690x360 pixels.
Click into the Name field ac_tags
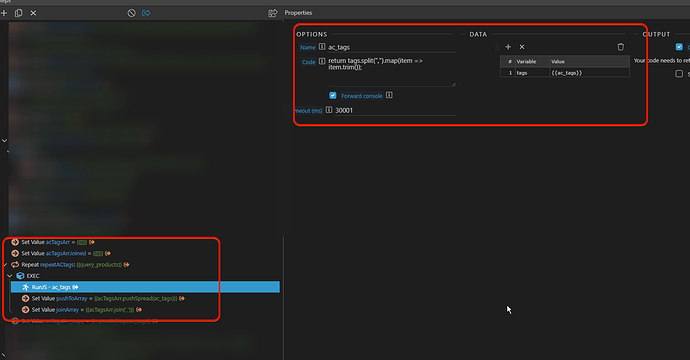(x=391, y=47)
